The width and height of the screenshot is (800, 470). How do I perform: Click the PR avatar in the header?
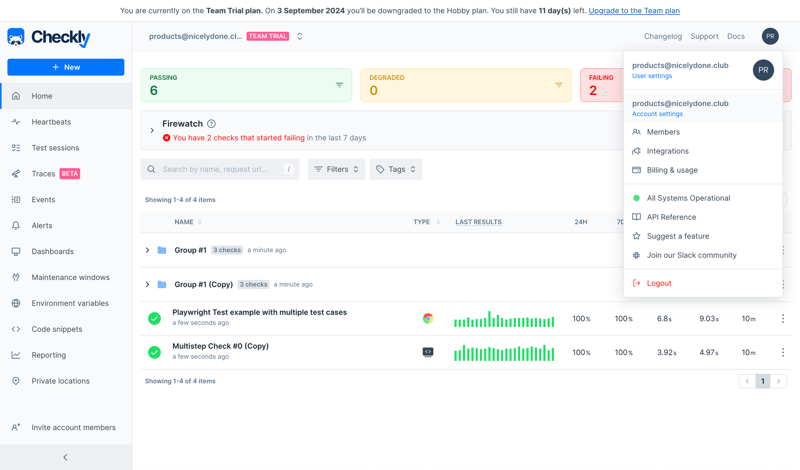pos(770,36)
